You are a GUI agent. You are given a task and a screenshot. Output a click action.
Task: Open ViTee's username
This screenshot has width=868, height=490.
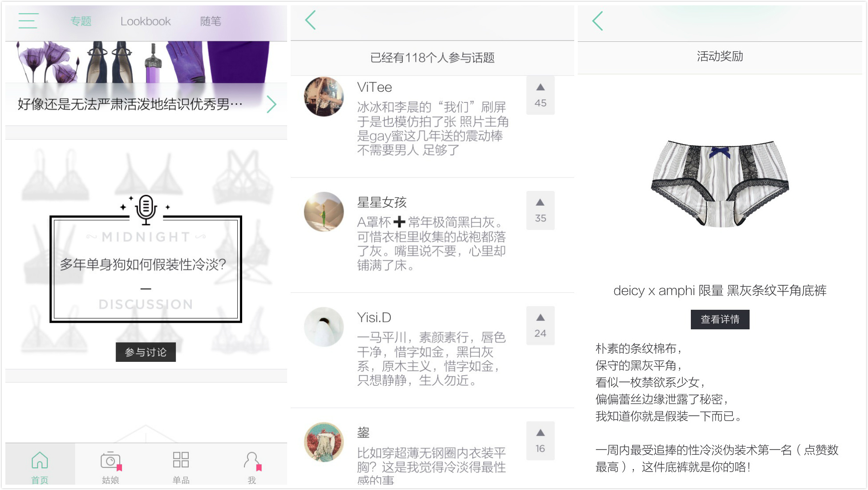(374, 87)
